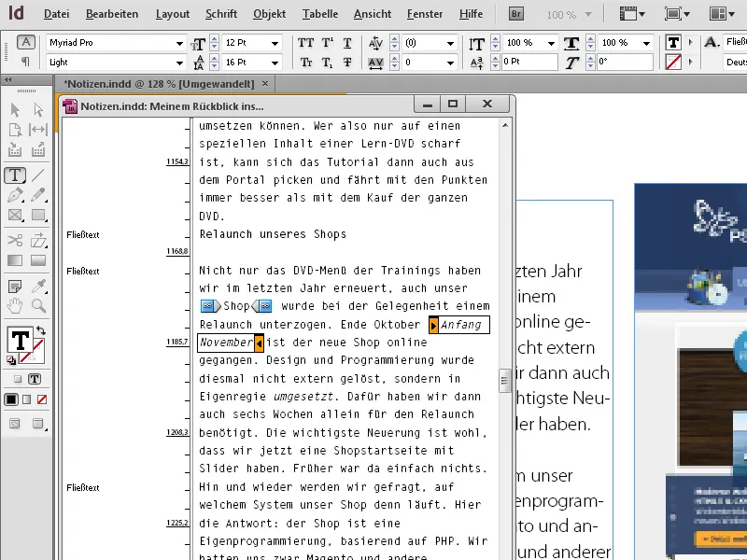Click the fill color T swatch
Viewport: 747px width, 560px height.
pos(20,341)
